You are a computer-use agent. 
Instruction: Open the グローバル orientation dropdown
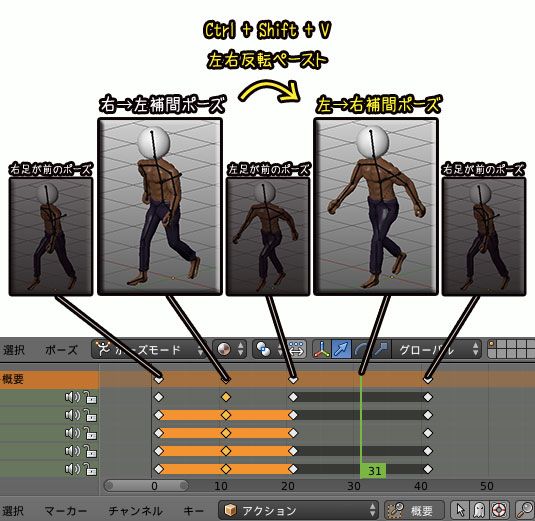436,349
